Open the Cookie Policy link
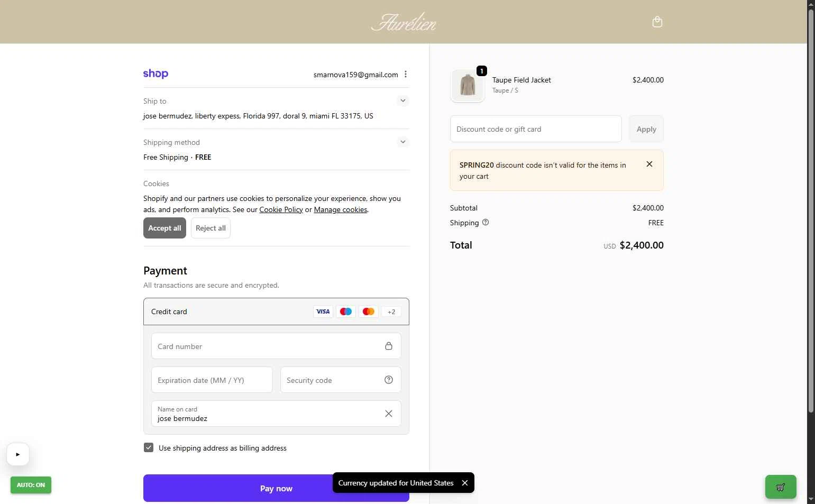 coord(281,209)
